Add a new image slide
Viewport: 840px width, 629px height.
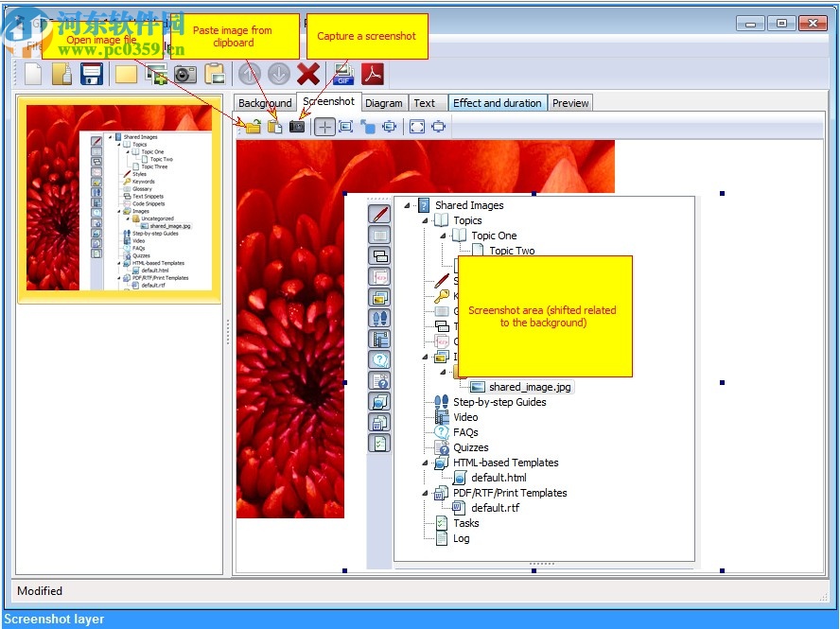pyautogui.click(x=156, y=74)
